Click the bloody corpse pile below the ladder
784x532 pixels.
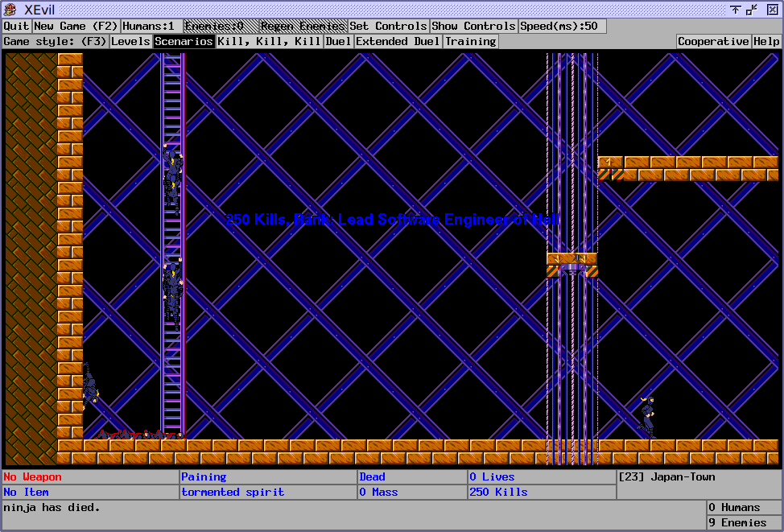click(139, 434)
